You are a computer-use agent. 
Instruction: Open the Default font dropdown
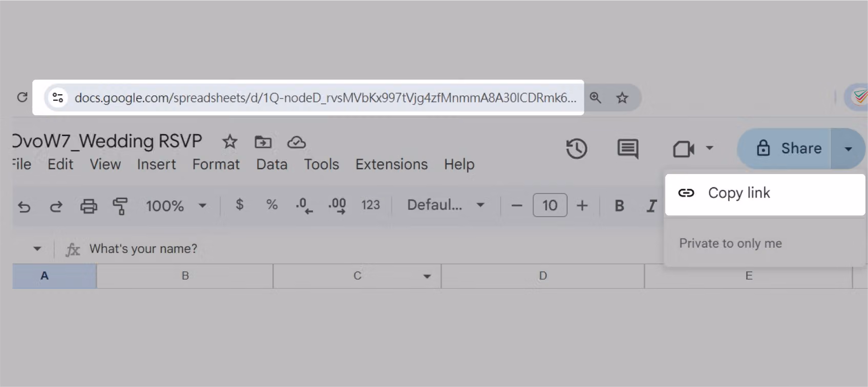click(x=446, y=205)
